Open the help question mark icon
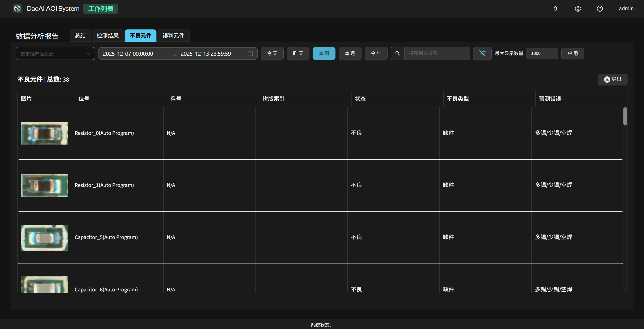644x329 pixels. point(599,9)
